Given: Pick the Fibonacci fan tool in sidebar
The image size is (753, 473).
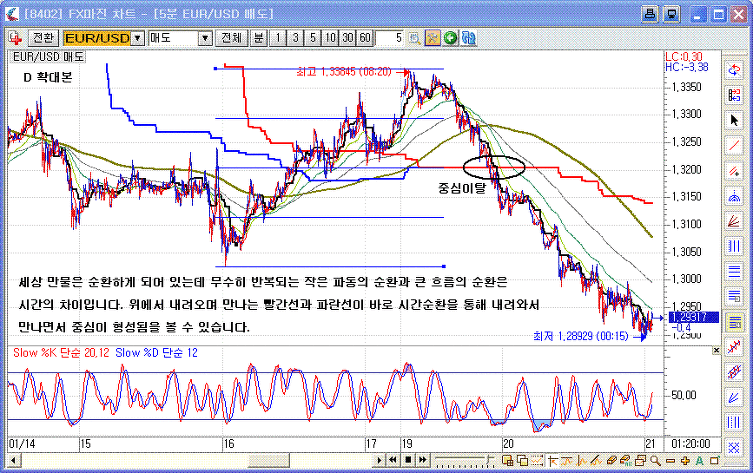Looking at the screenshot, I should 735,220.
